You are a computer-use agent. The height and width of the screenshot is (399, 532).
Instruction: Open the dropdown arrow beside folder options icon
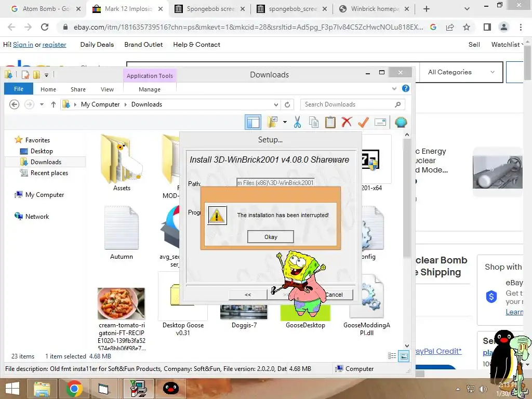tap(285, 122)
